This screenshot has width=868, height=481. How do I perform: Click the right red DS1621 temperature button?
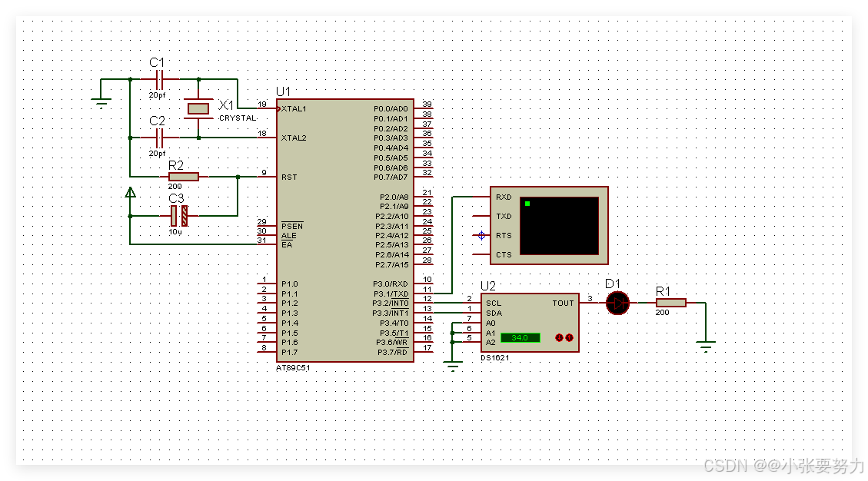569,337
